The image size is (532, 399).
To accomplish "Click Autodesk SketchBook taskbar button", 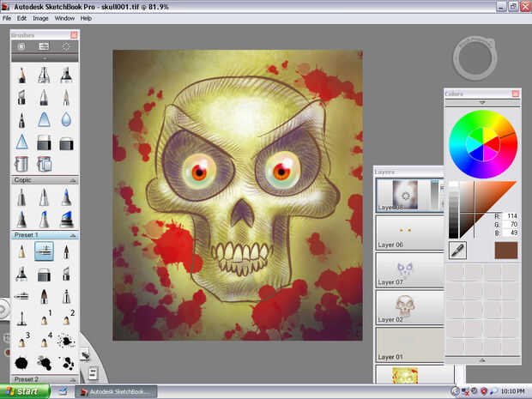I will click(116, 391).
